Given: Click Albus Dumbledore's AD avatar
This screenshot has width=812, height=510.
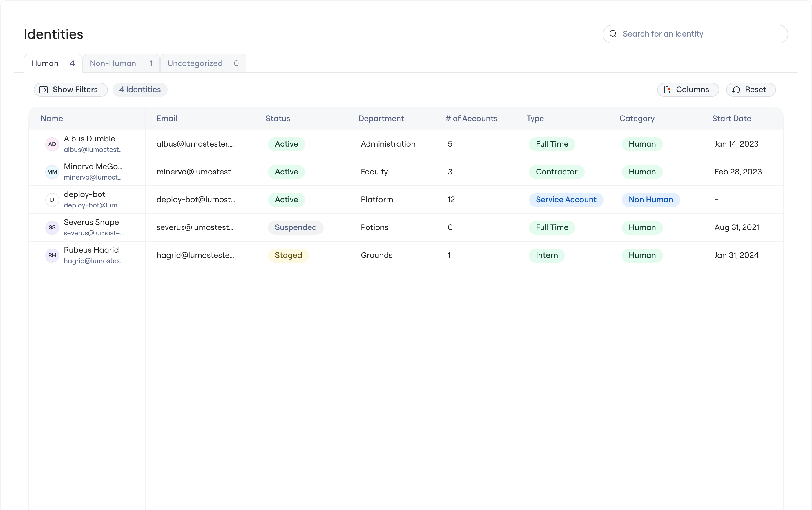Looking at the screenshot, I should (x=52, y=144).
